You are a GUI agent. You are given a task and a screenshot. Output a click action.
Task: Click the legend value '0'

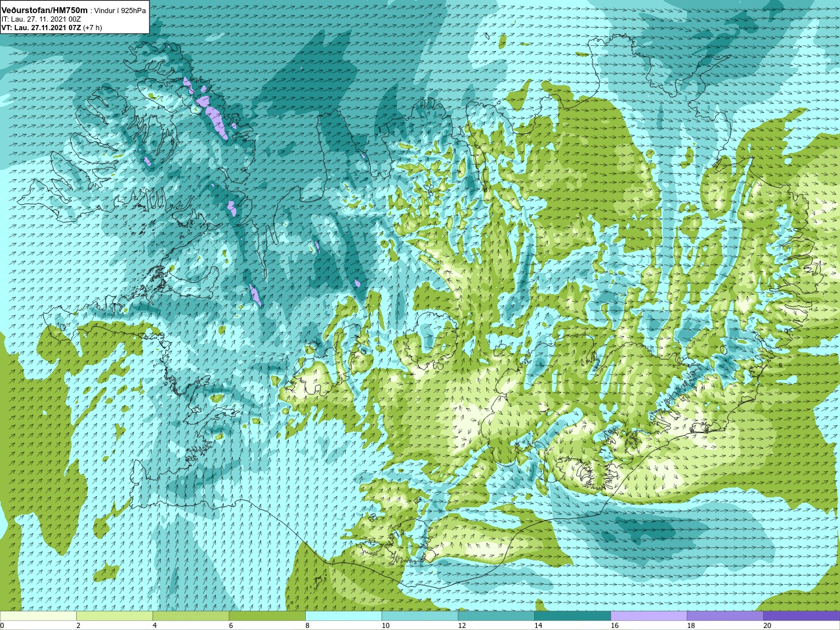(2, 625)
